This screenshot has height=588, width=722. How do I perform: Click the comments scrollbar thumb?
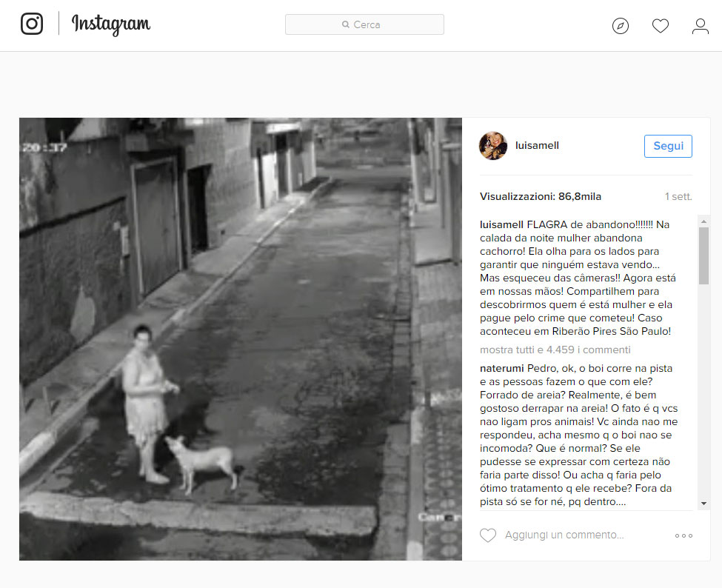[703, 256]
